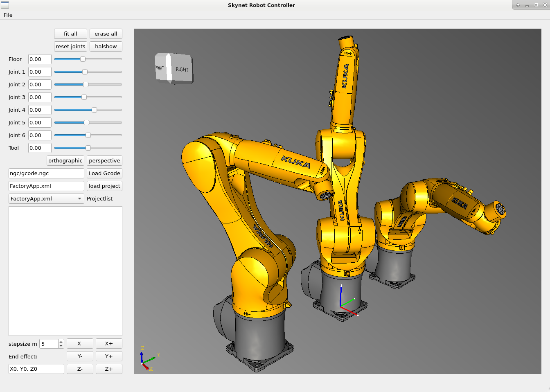This screenshot has height=392, width=550.
Task: Click the keep-above arrow icon in title bar
Action: 518,5
